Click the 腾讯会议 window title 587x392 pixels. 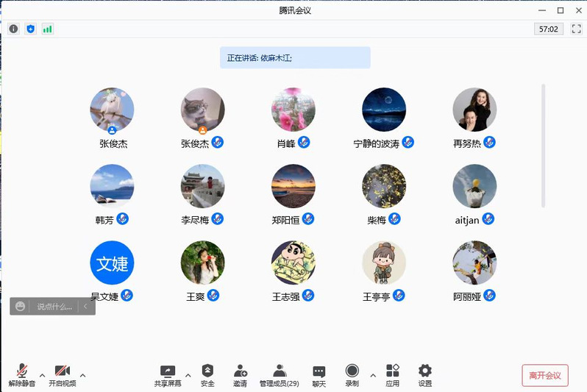[295, 10]
